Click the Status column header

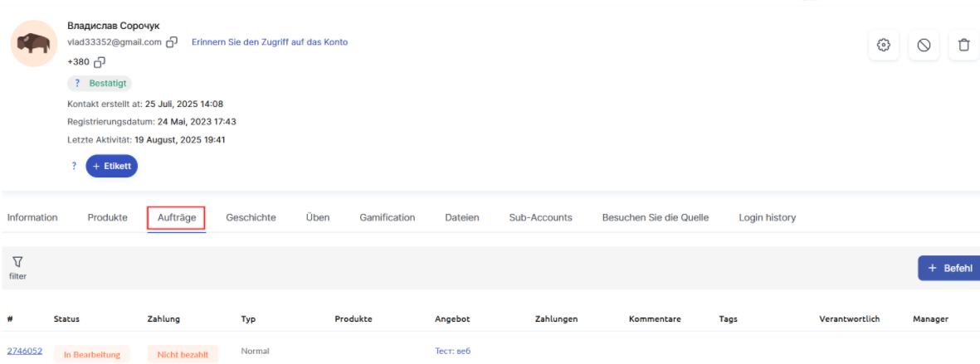[66, 319]
